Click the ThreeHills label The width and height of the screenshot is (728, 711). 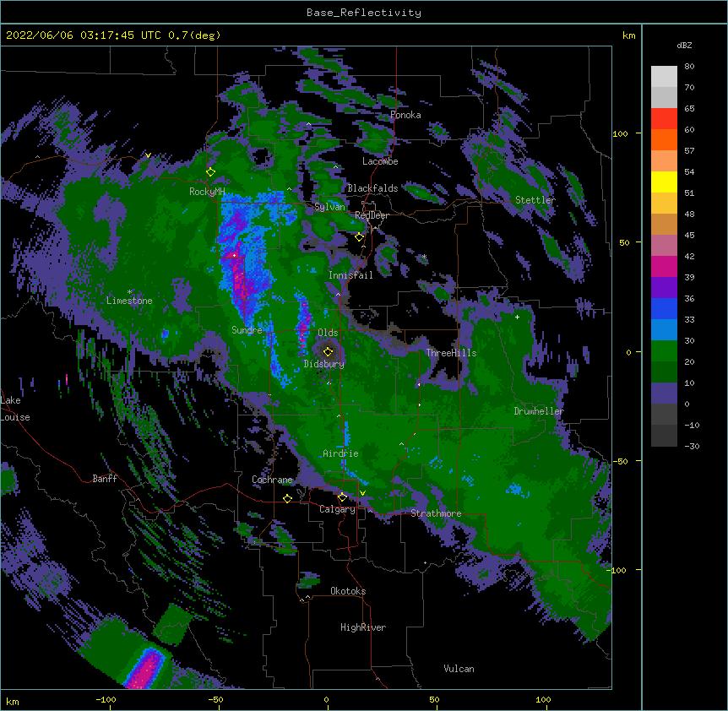click(451, 353)
